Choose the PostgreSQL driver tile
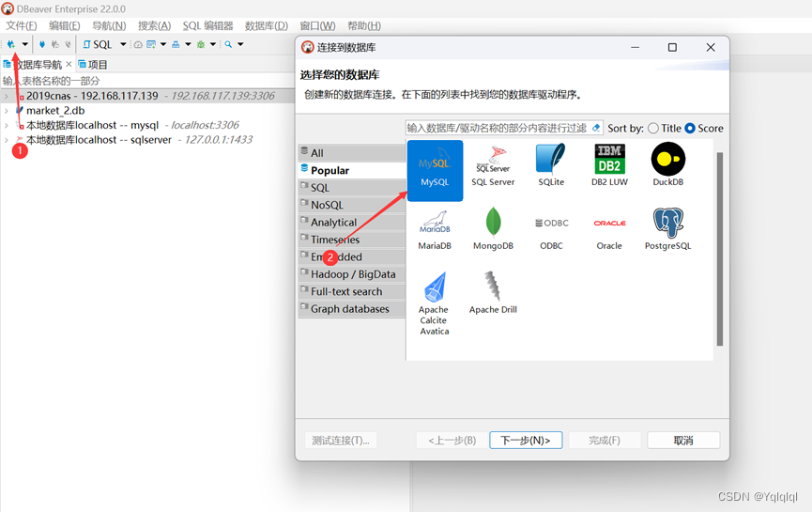812x512 pixels. 668,230
